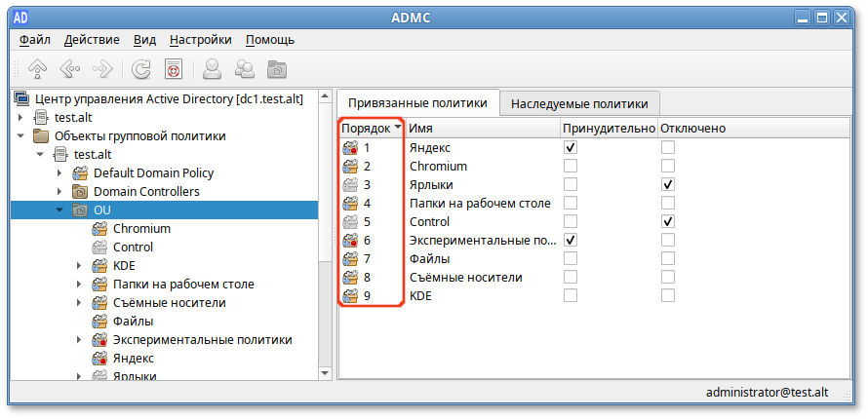
Task: Click the greyed policy icon in row 3
Action: [350, 184]
